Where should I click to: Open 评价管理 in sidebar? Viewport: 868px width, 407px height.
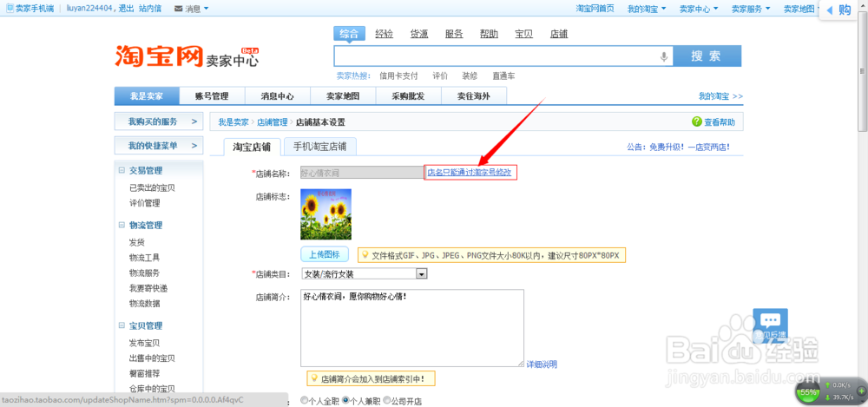[x=144, y=203]
